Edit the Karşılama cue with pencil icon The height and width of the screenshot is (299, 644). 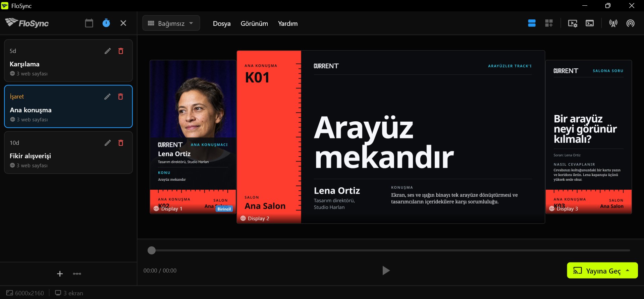(108, 51)
